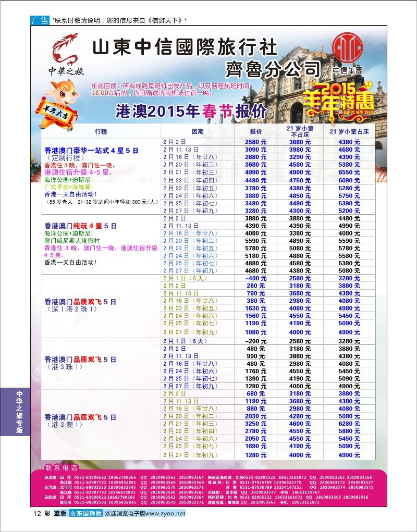Click the 报价 column header
This screenshot has height=532, width=417.
pos(256,132)
